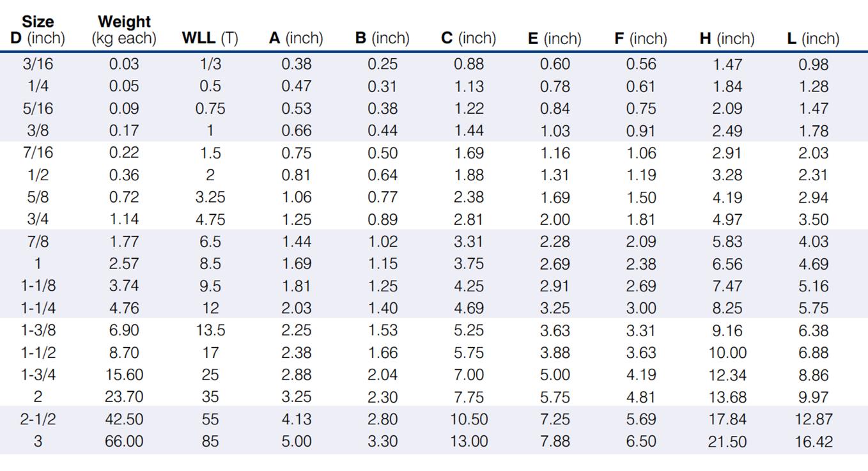Click the 2-1/2 size cell
The image size is (868, 471).
point(38,419)
